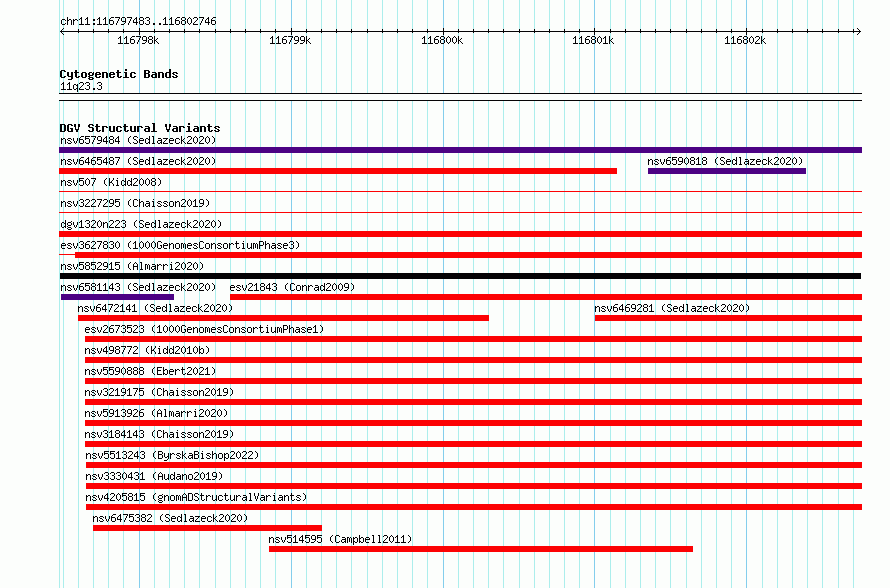
Task: Open nsv5513243 (ByrskaBishop2022) label
Action: point(172,455)
